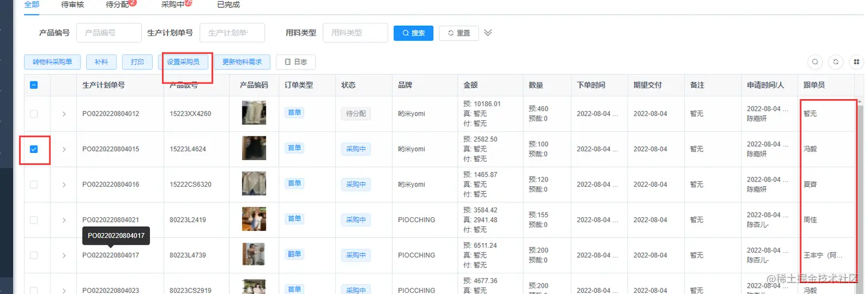Expand more filters with the double chevron
This screenshot has height=294, width=868.
click(488, 33)
